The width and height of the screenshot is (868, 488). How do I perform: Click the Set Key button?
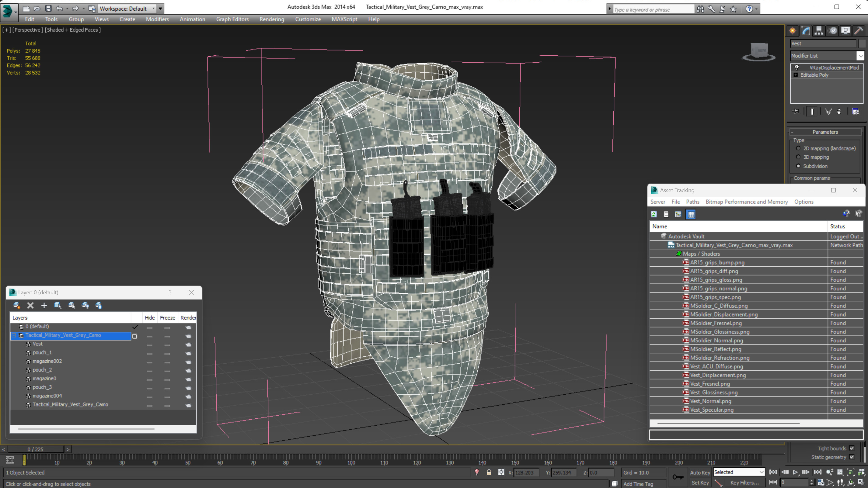click(x=700, y=483)
